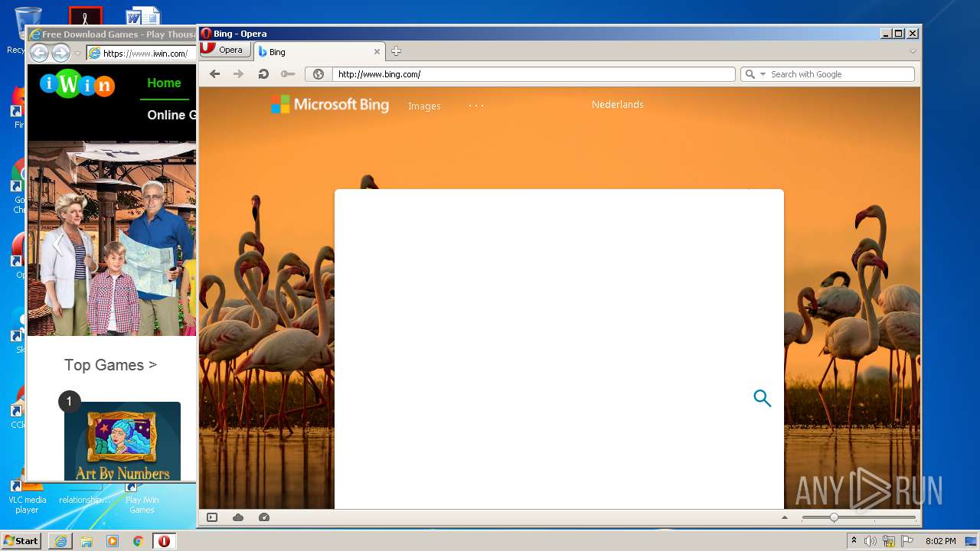Screen dimensions: 980x551
Task: Click the Top Games > link
Action: 110,365
